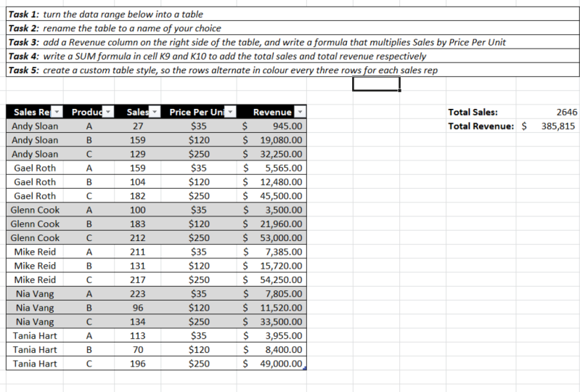Open the Sales column filter dropdown
The width and height of the screenshot is (580, 392).
pos(155,112)
